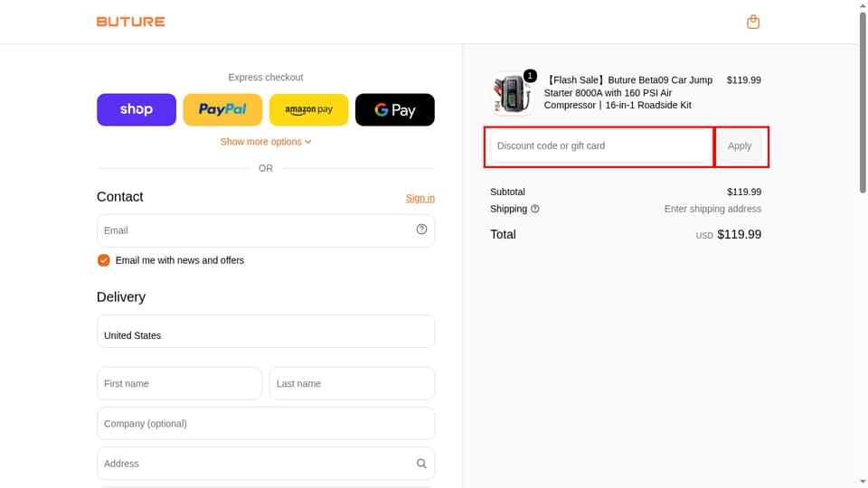Click the Subtotal label
Viewport: 868px width, 488px height.
pyautogui.click(x=507, y=192)
